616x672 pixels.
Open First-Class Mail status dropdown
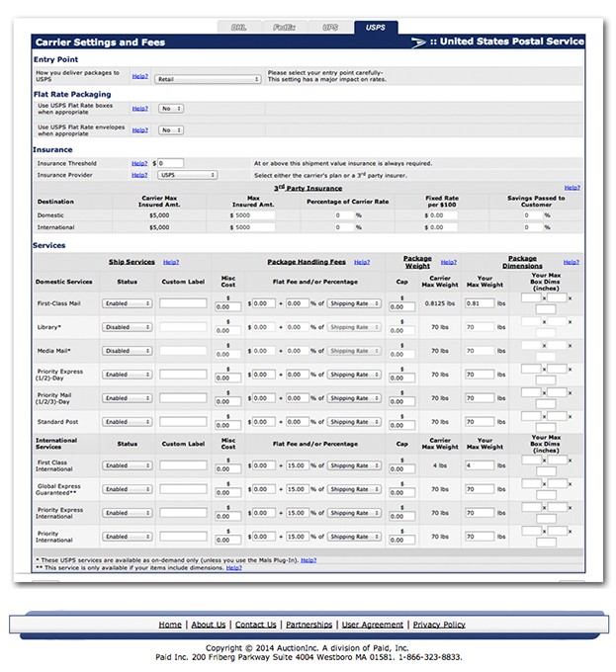click(128, 303)
